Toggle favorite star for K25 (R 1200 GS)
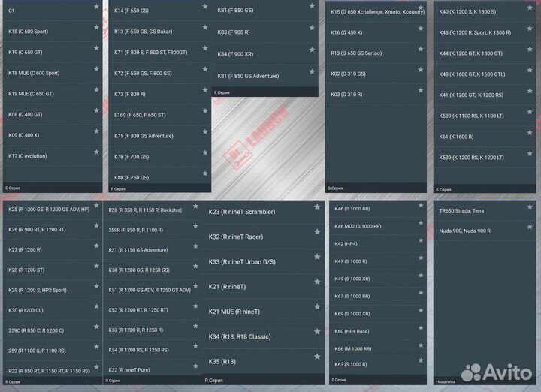The image size is (541, 392). [96, 205]
